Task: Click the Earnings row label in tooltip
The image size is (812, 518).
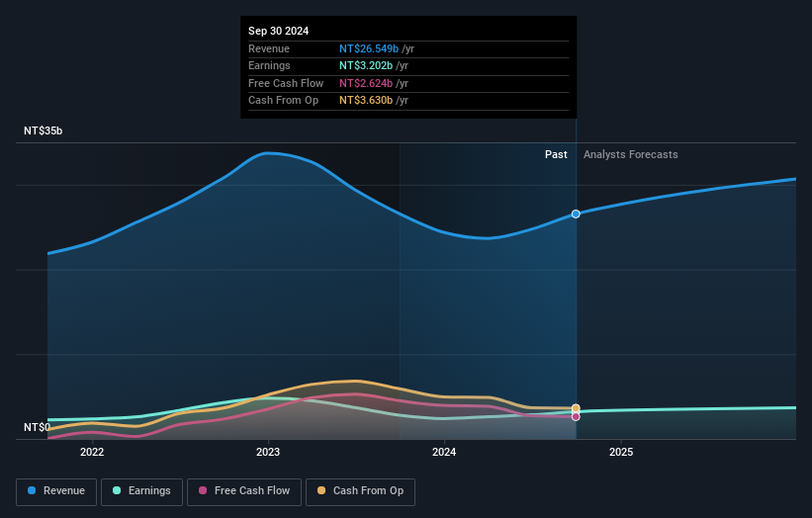Action: point(269,65)
